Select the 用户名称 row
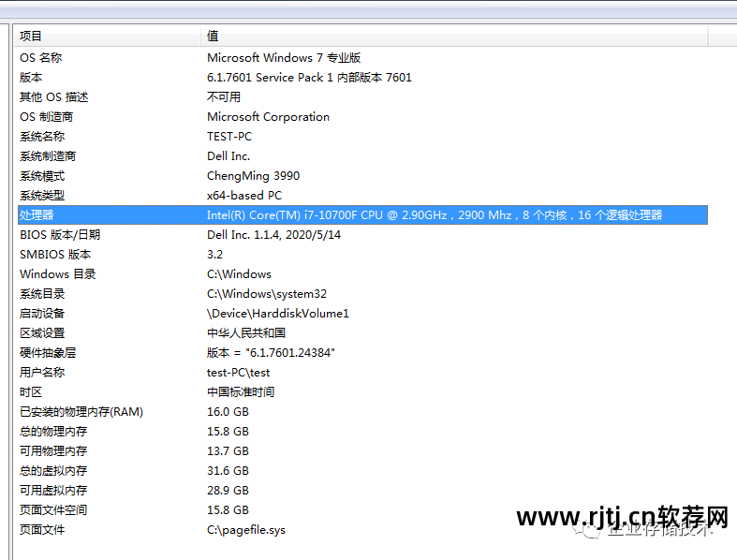Viewport: 737px width, 560px height. pos(362,373)
